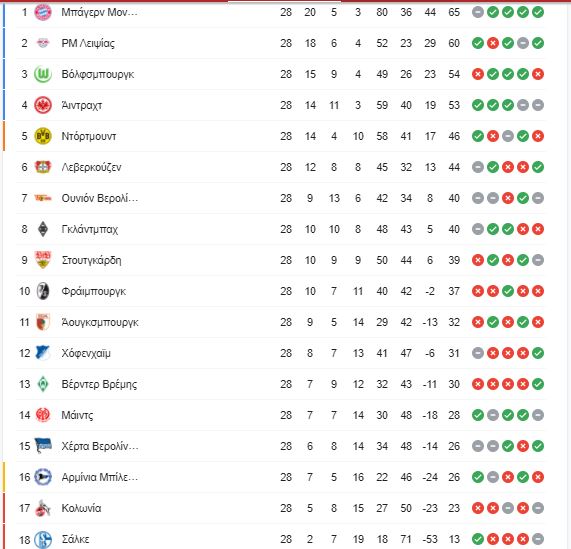This screenshot has height=549, width=571.
Task: Open the Ντόρτμουντ team page
Action: (x=89, y=136)
